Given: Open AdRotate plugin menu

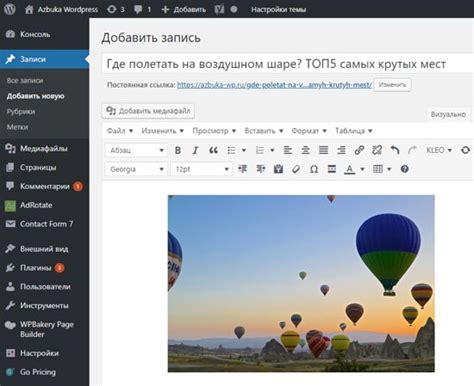Looking at the screenshot, I should pyautogui.click(x=44, y=205).
